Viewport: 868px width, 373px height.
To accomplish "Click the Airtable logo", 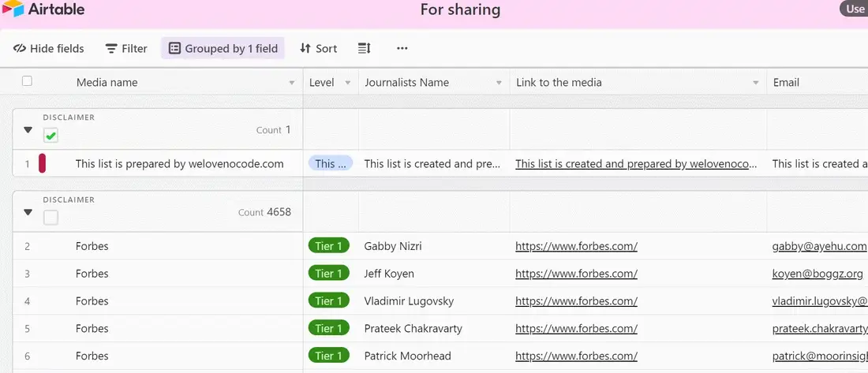I will coord(43,9).
